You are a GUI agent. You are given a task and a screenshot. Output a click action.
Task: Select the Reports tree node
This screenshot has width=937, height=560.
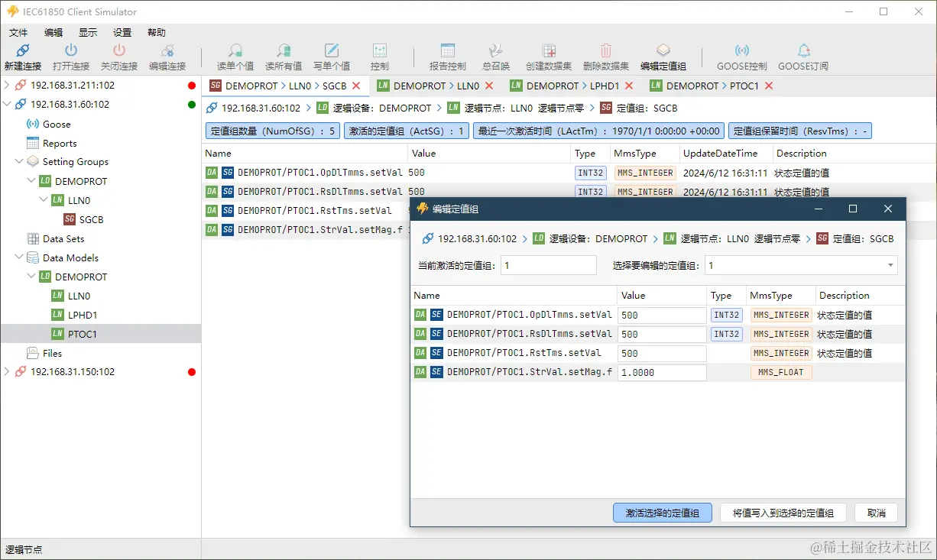pyautogui.click(x=60, y=143)
